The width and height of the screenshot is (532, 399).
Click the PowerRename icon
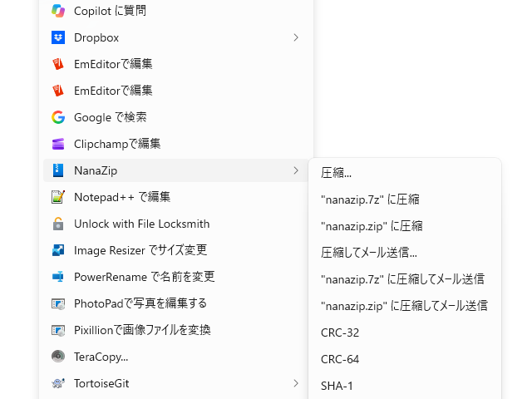pos(58,277)
